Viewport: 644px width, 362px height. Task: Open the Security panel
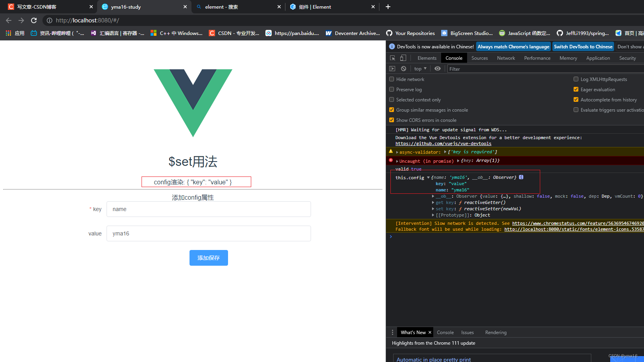pyautogui.click(x=627, y=58)
